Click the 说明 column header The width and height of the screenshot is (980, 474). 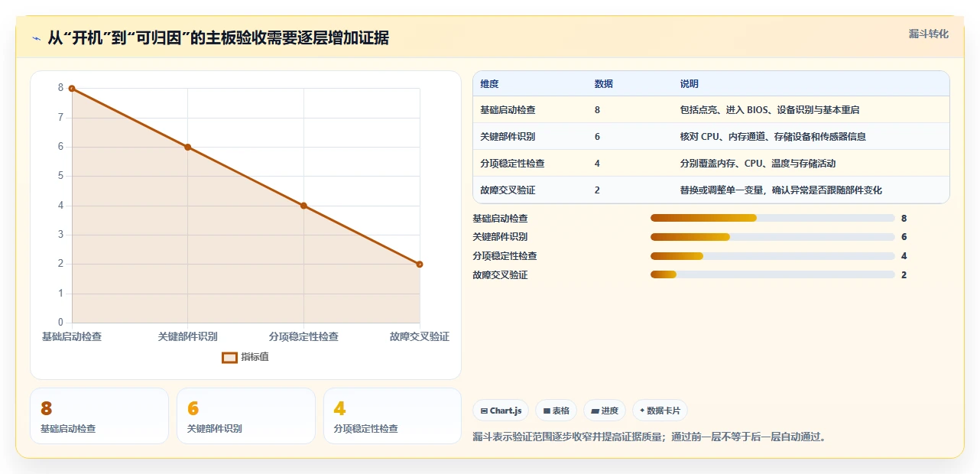689,84
